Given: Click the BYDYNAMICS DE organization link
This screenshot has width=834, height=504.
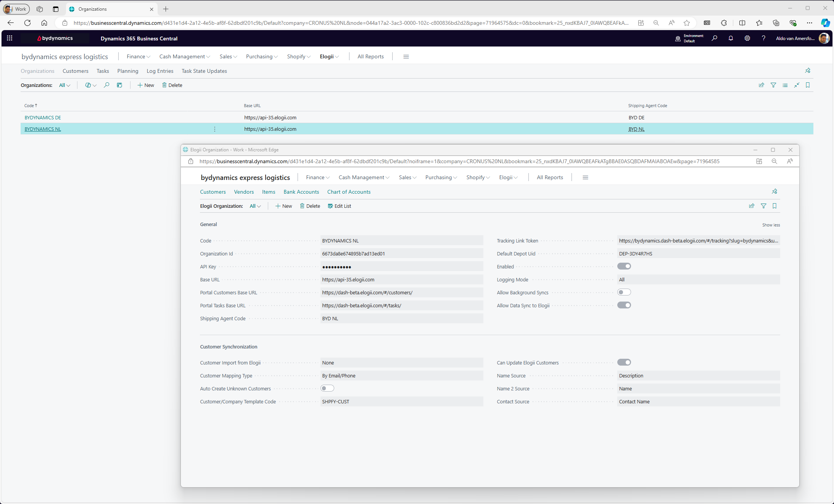Looking at the screenshot, I should click(x=43, y=117).
